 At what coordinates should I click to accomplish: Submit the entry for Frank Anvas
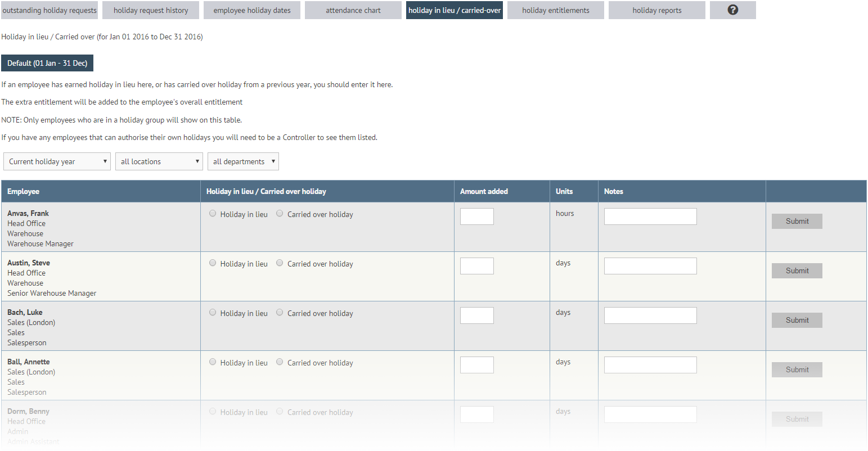797,221
